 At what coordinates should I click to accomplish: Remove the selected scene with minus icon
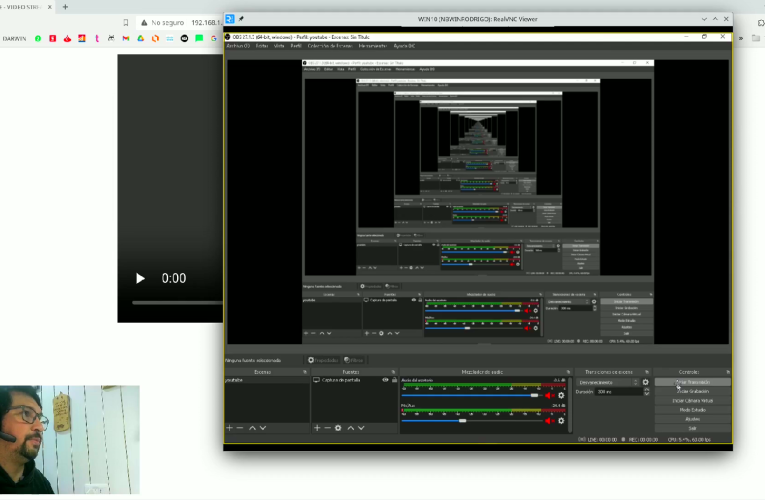pyautogui.click(x=240, y=428)
